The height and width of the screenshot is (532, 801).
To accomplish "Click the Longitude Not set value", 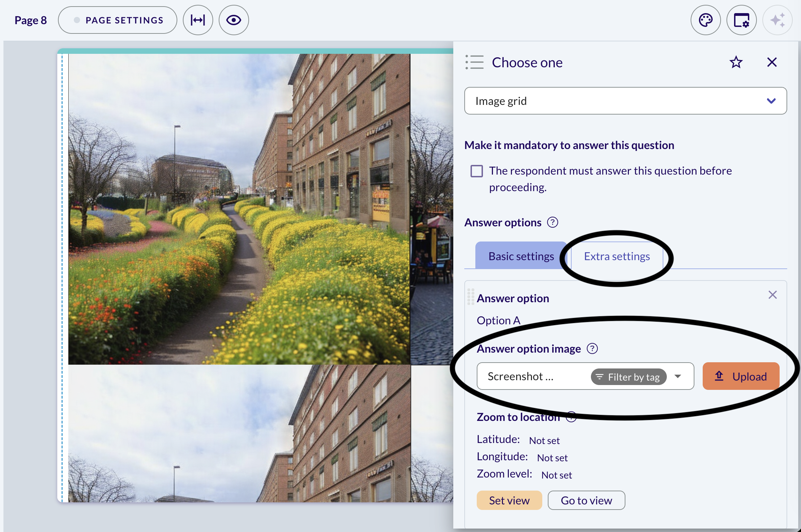I will pyautogui.click(x=552, y=457).
